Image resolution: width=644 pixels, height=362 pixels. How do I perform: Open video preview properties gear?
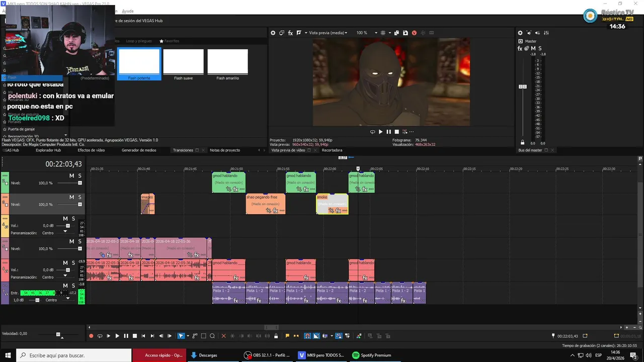(x=273, y=33)
